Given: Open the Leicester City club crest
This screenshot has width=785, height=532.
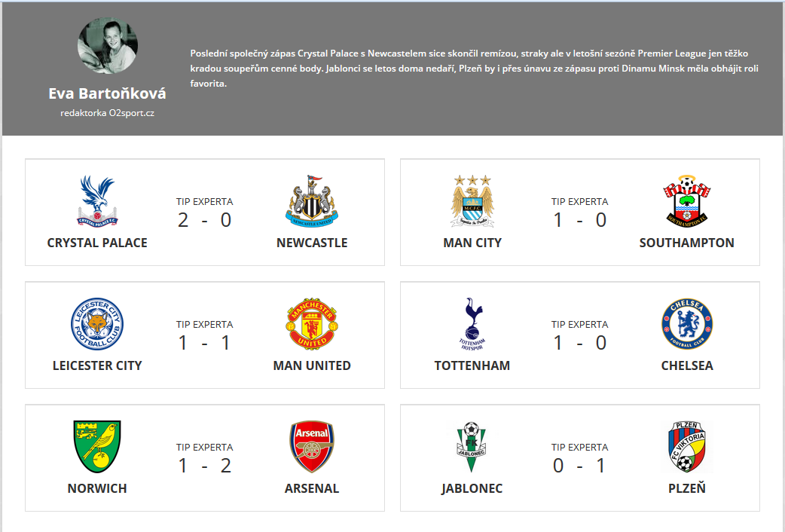Looking at the screenshot, I should [96, 324].
